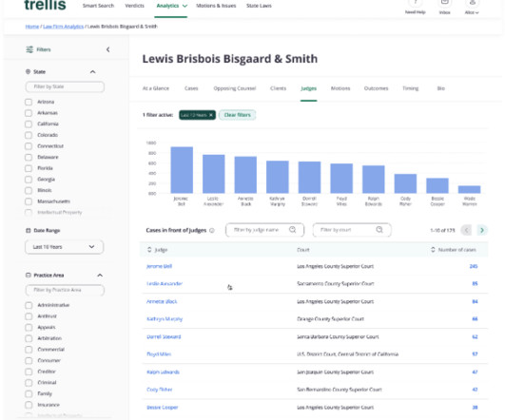Click the 245 case count for Jerome Bell
Image resolution: width=505 pixels, height=420 pixels.
474,266
